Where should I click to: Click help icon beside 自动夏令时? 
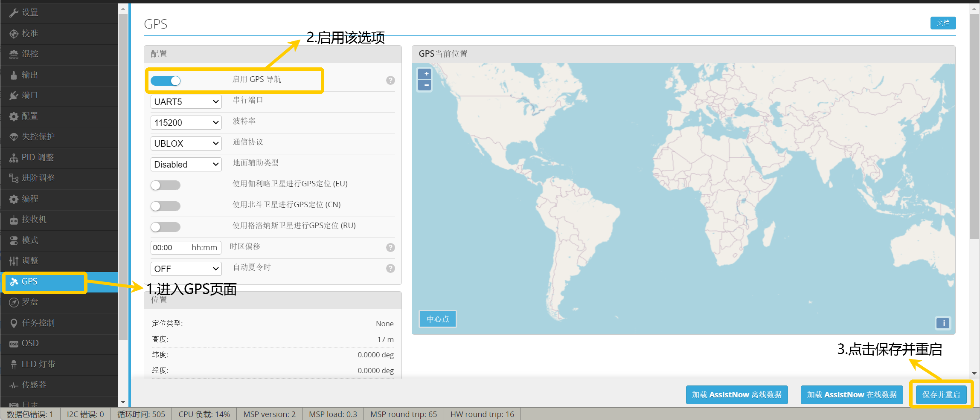(390, 269)
